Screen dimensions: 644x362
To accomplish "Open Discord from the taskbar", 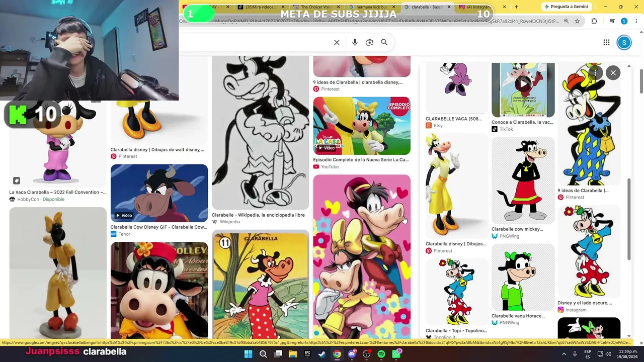I will coord(352,354).
